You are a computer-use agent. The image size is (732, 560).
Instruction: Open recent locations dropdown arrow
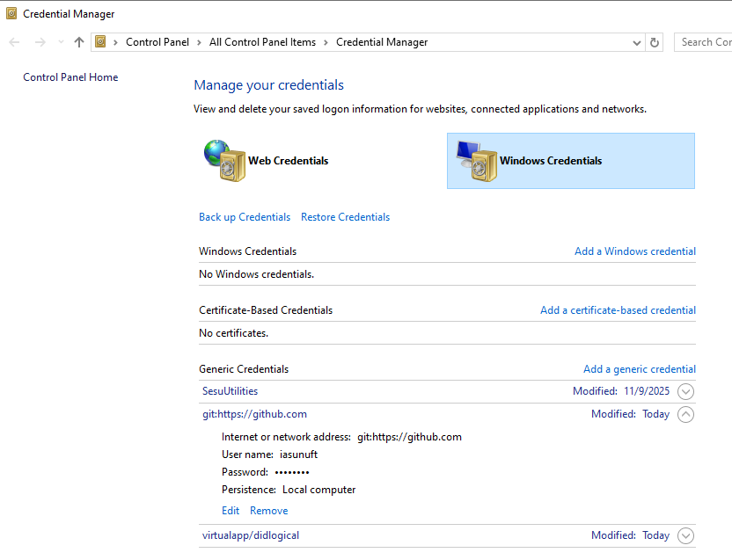pos(60,42)
